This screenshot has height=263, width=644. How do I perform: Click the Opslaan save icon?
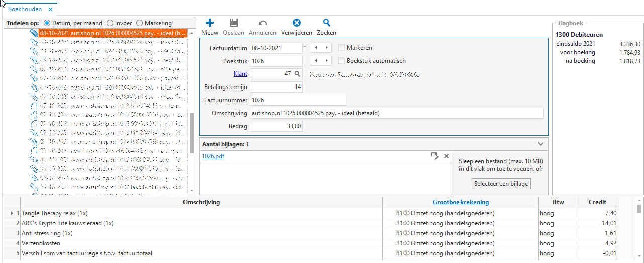point(233,23)
